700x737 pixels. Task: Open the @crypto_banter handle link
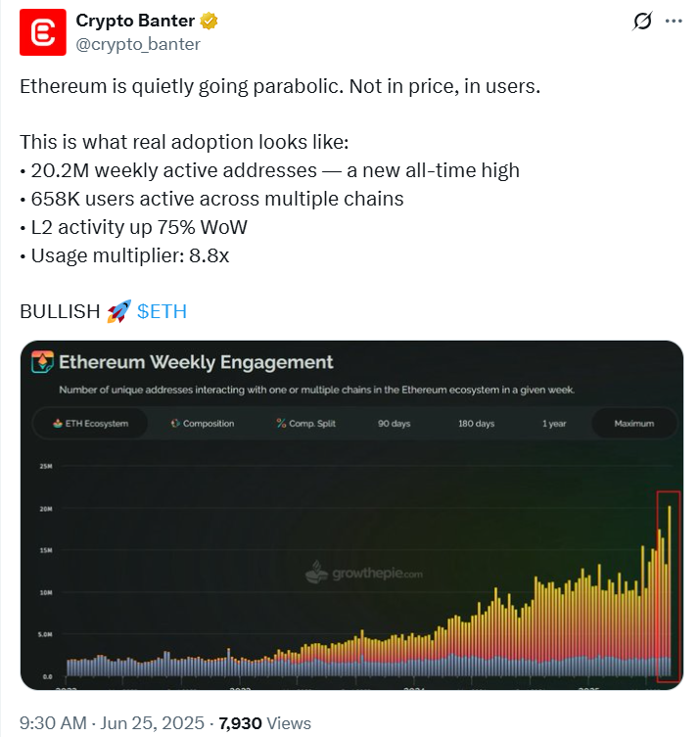click(138, 43)
